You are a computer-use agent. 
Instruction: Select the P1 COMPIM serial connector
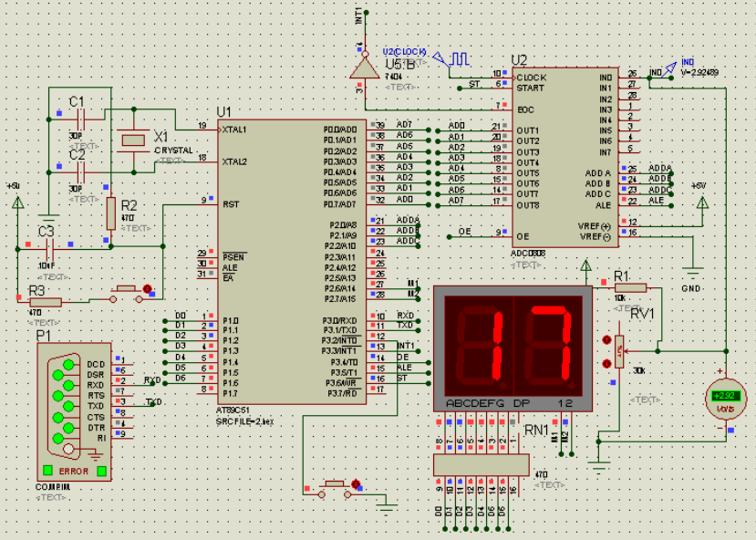74,411
